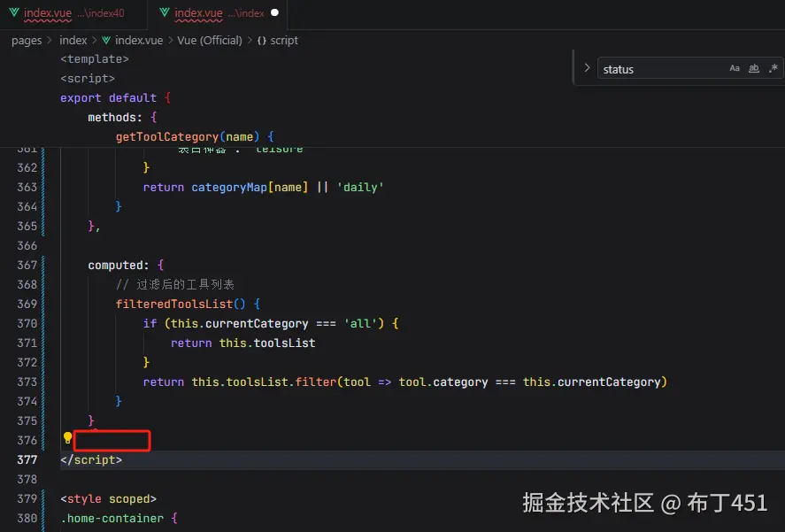Viewport: 785px width, 532px height.
Task: Click the script breadcrumb item
Action: (x=282, y=40)
